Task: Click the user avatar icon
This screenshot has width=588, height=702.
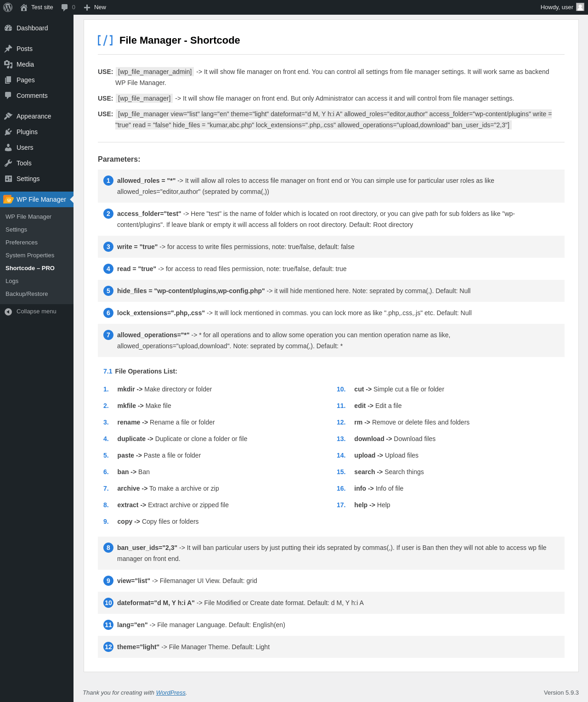Action: click(x=580, y=7)
